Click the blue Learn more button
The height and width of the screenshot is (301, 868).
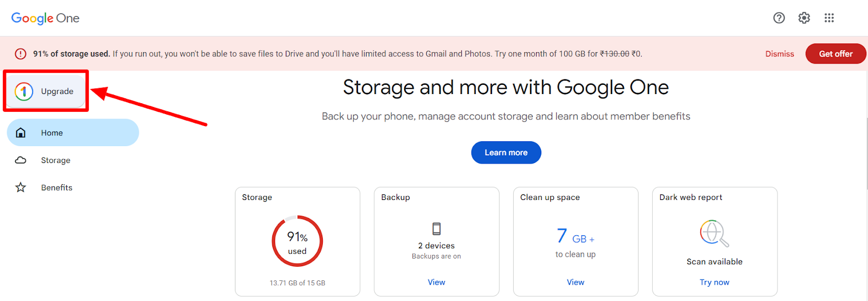(x=506, y=153)
